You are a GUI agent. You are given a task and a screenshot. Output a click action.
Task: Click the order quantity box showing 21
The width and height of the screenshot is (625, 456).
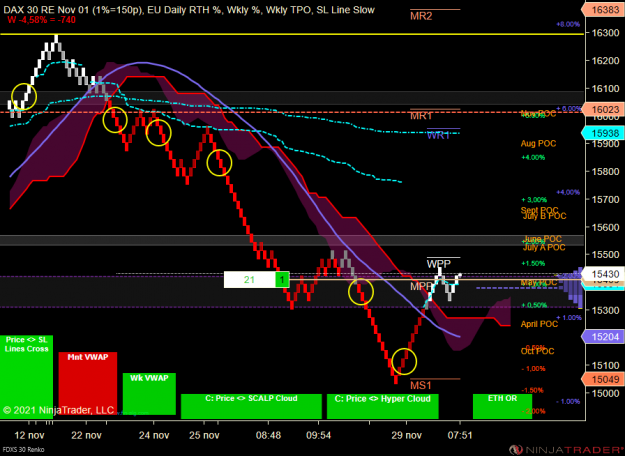point(250,280)
